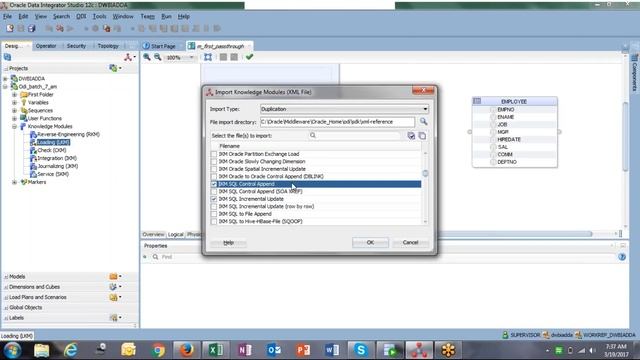Expand the First Folder node
This screenshot has width=640, height=360.
click(14, 94)
